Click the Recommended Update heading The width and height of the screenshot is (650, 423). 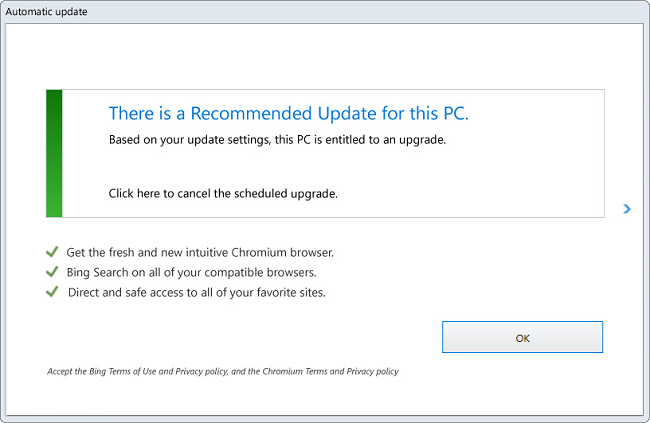[288, 113]
